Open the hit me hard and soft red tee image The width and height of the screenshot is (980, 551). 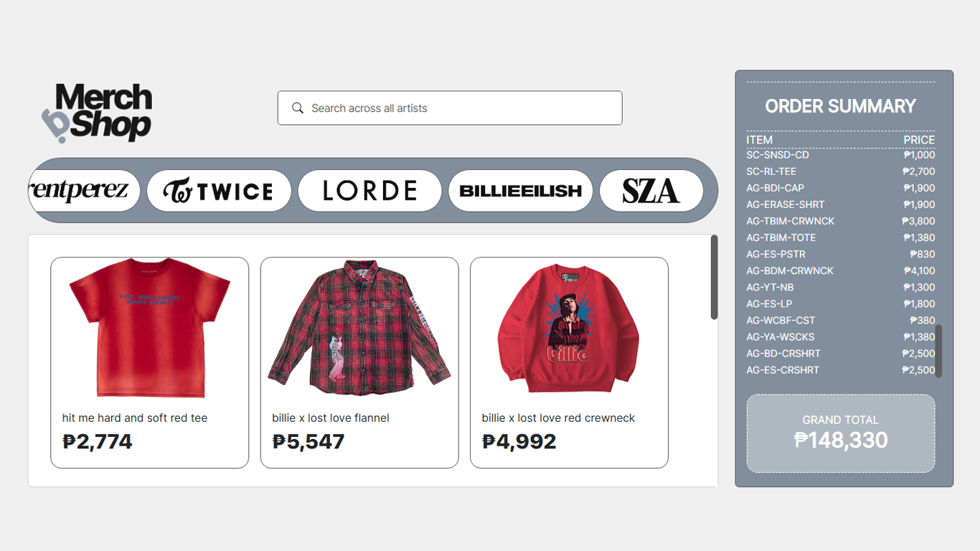tap(149, 328)
